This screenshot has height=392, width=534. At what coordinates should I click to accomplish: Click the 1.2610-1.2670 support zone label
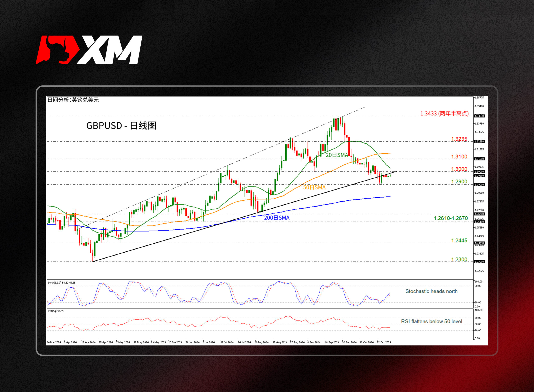click(x=451, y=218)
